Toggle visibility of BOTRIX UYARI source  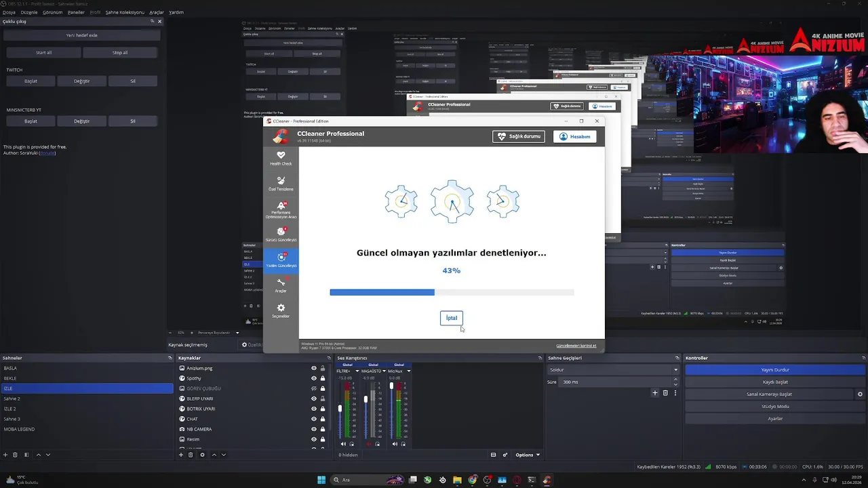click(x=313, y=409)
